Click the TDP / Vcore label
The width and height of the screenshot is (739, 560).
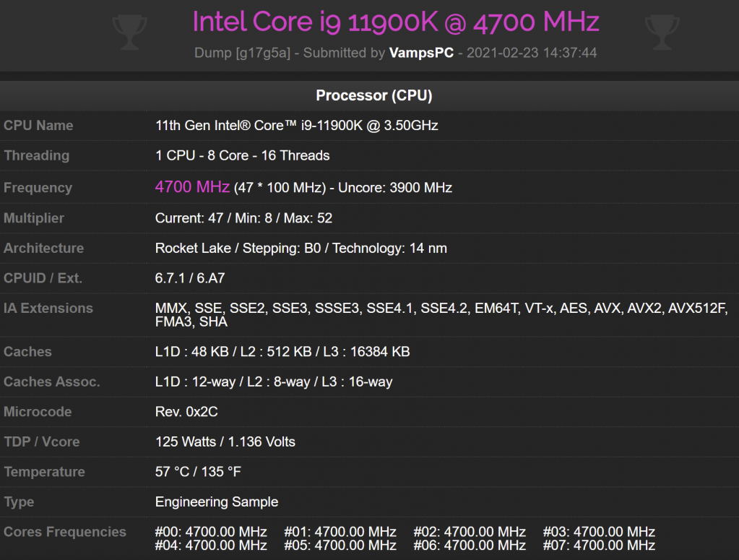[x=42, y=441]
